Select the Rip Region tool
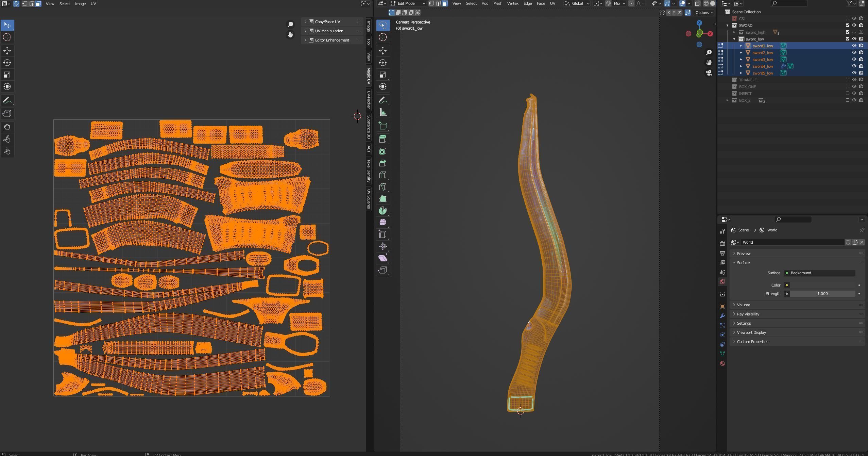Screen dimensions: 868x456 click(383, 270)
